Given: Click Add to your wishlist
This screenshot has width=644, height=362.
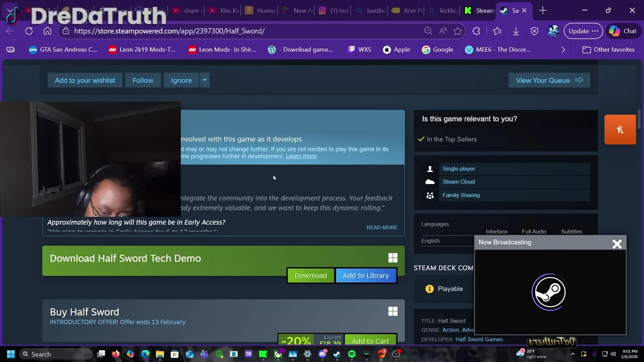Looking at the screenshot, I should (x=85, y=80).
